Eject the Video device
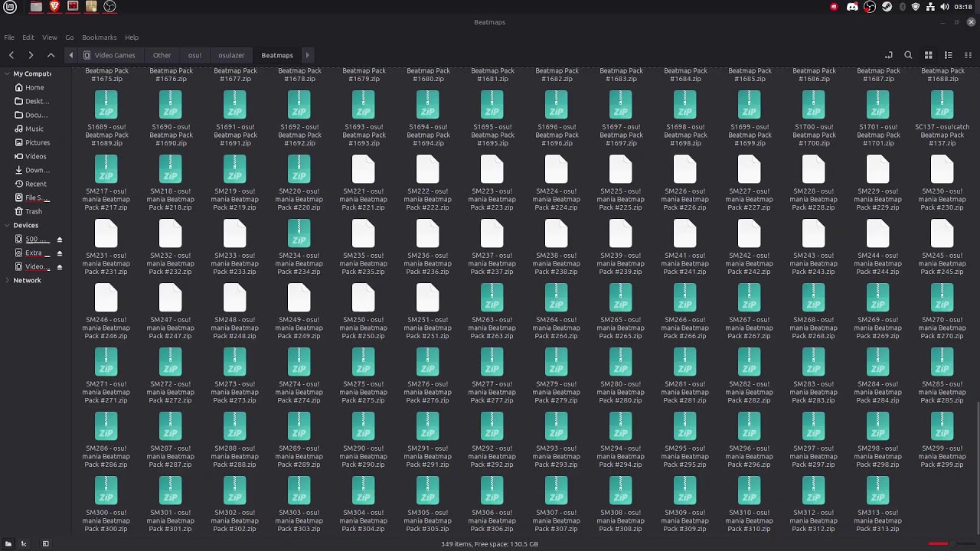 [x=59, y=267]
